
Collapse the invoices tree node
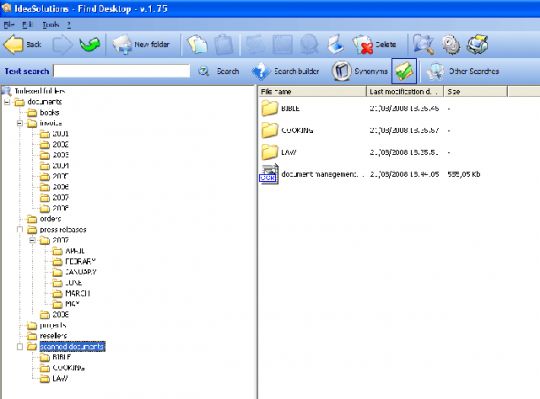(x=20, y=123)
